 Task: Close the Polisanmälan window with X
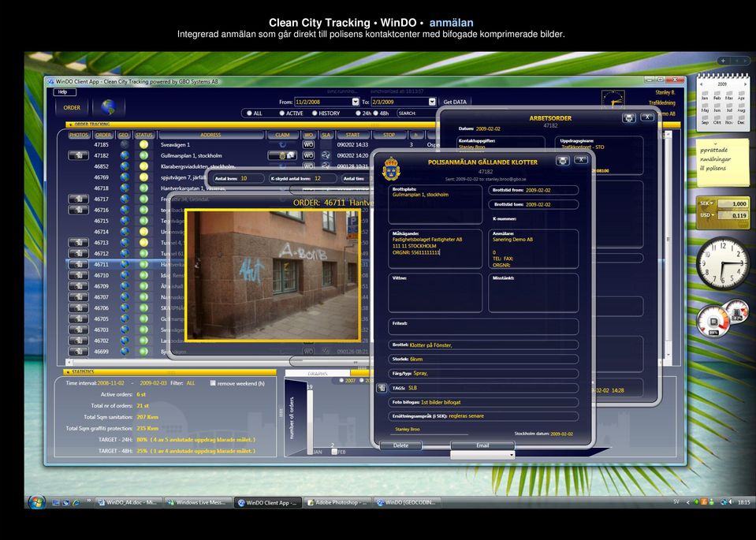(582, 159)
